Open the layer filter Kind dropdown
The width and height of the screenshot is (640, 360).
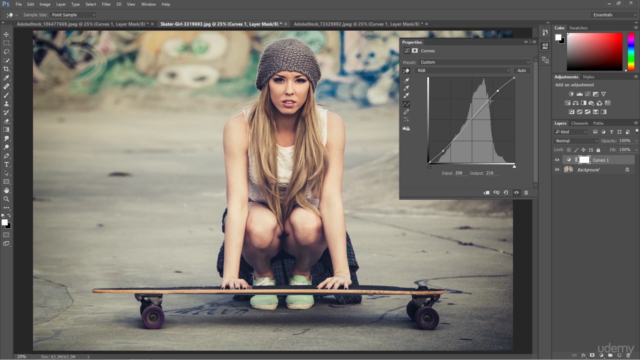pyautogui.click(x=571, y=132)
